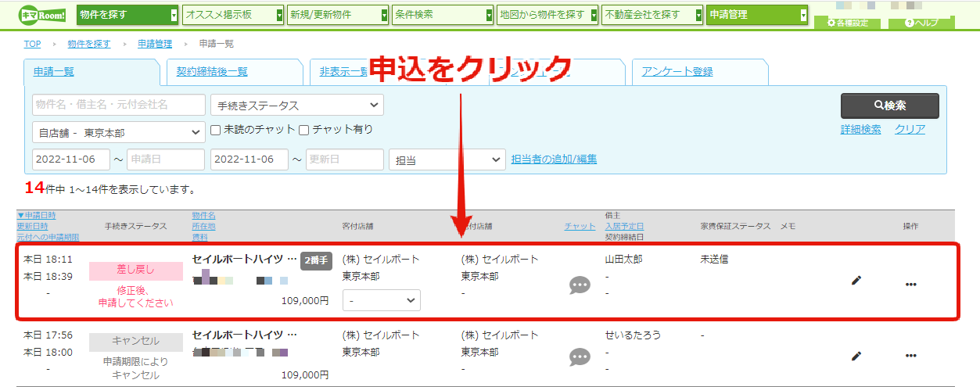Click pencil edit icon in キャンセル row
Image resolution: width=980 pixels, height=387 pixels.
[856, 356]
